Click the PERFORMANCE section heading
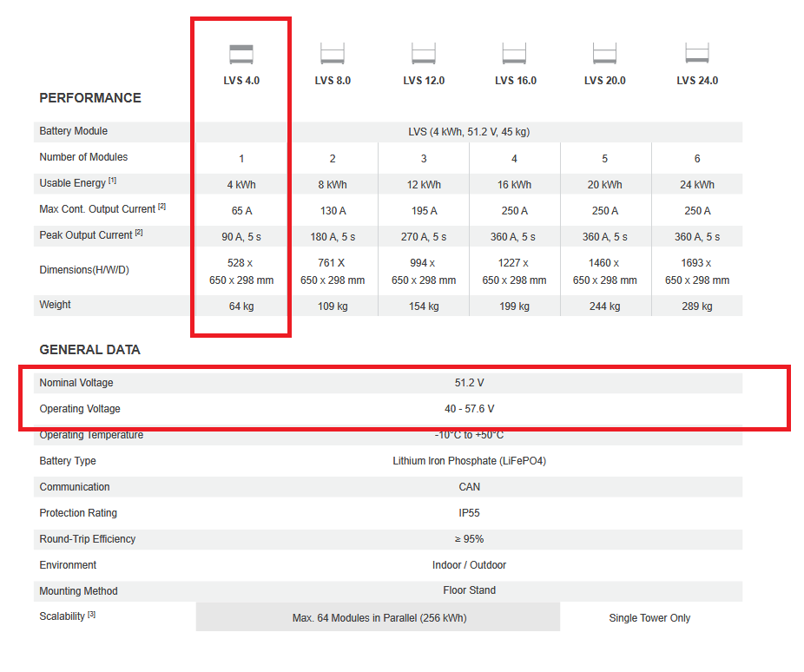This screenshot has height=672, width=804. (90, 98)
